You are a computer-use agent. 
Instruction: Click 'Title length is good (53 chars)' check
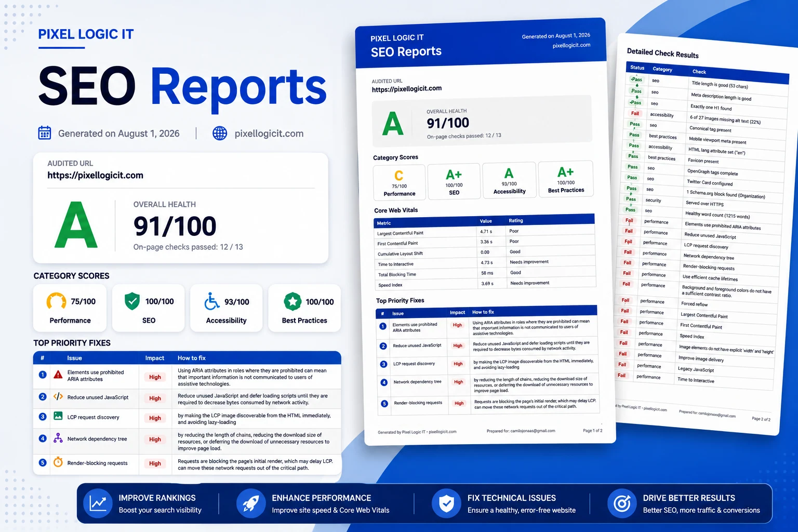[720, 85]
